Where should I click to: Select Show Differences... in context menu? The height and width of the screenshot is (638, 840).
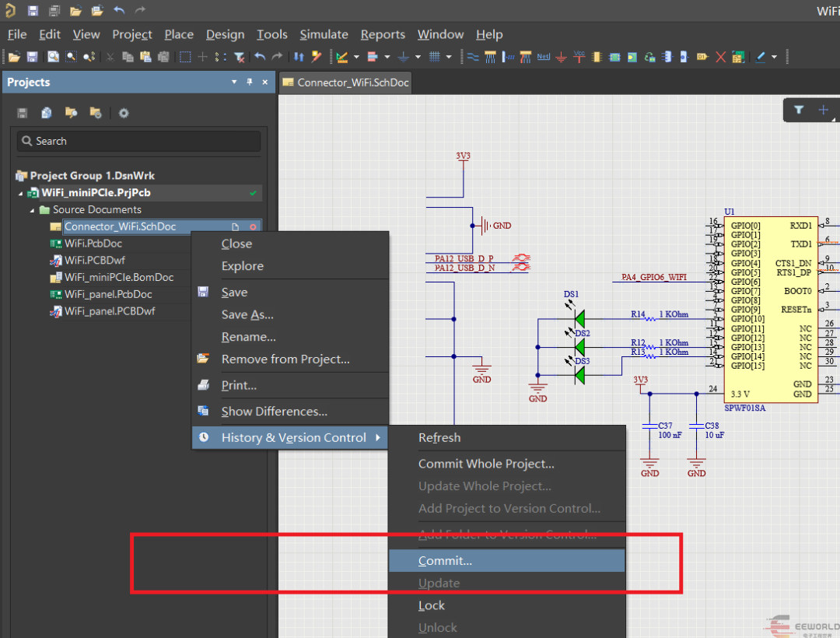point(274,412)
